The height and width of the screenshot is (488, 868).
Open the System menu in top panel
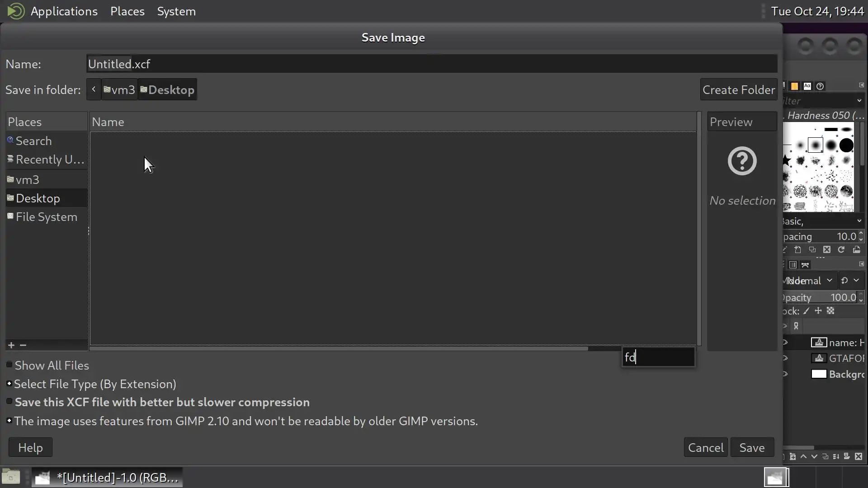[x=176, y=11]
